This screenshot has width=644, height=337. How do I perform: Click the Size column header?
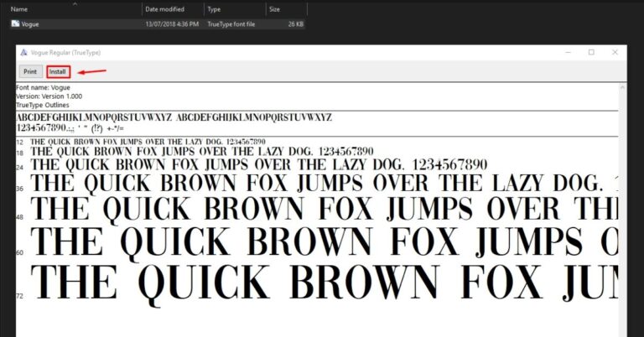pyautogui.click(x=274, y=9)
